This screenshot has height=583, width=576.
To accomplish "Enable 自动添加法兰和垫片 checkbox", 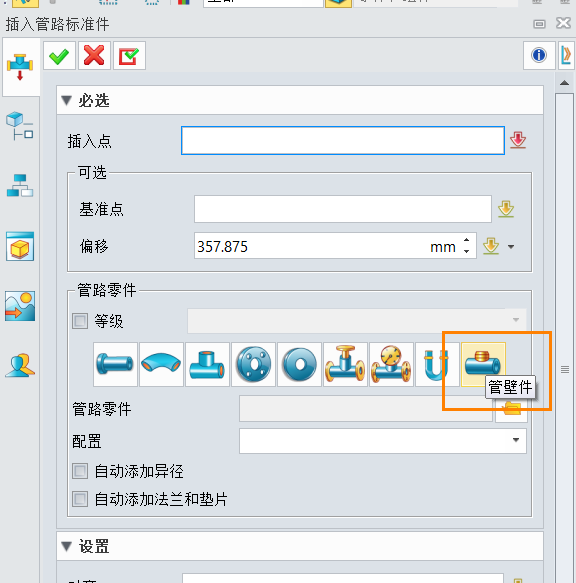I will (80, 499).
